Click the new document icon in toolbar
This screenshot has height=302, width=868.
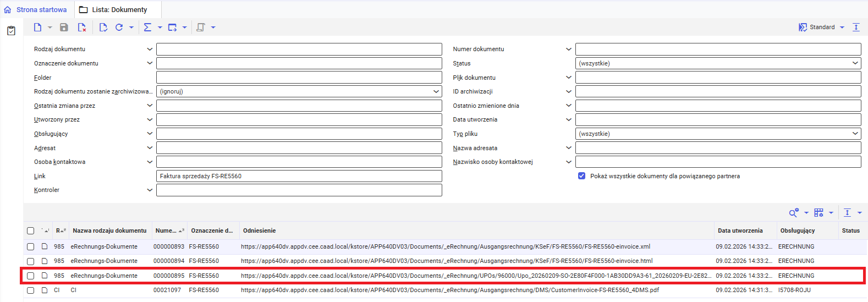coord(37,28)
